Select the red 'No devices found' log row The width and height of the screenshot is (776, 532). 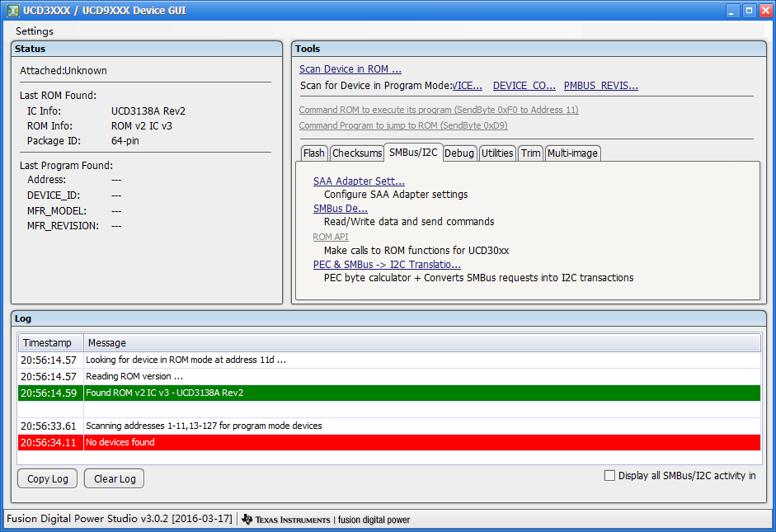point(389,442)
